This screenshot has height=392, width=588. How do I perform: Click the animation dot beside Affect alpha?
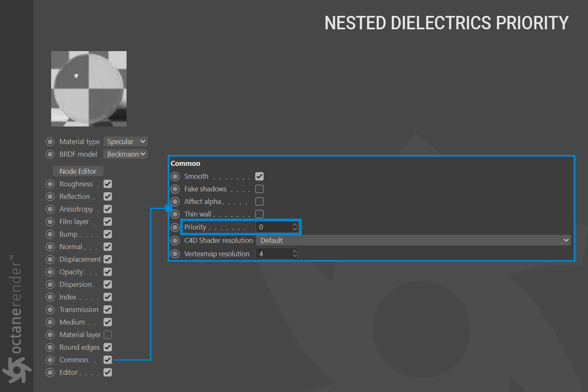(x=175, y=201)
